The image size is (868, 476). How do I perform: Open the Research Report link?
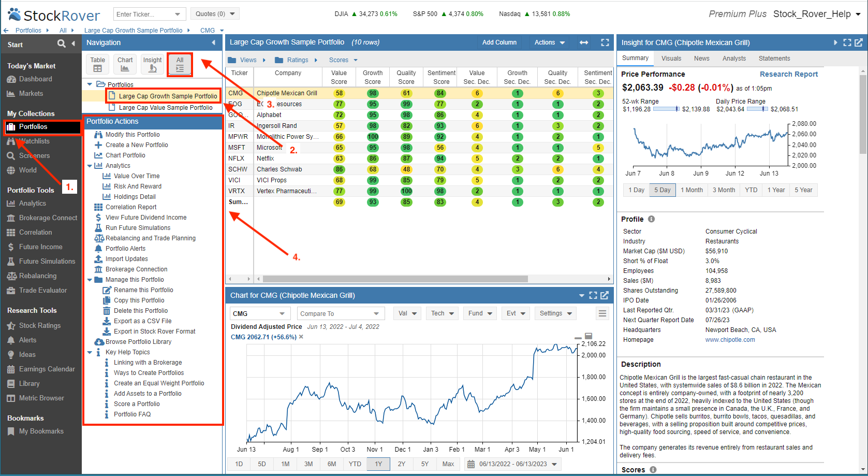tap(788, 74)
